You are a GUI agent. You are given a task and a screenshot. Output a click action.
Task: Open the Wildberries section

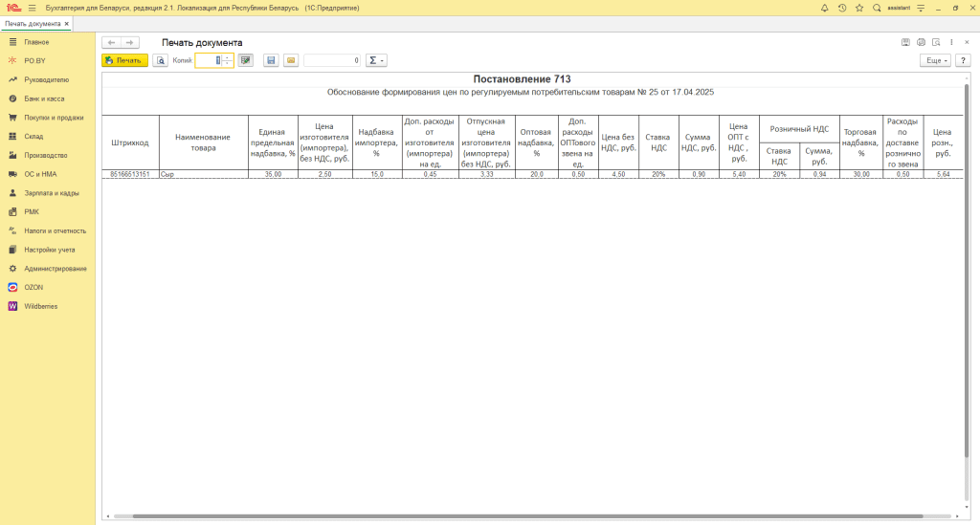(48, 306)
